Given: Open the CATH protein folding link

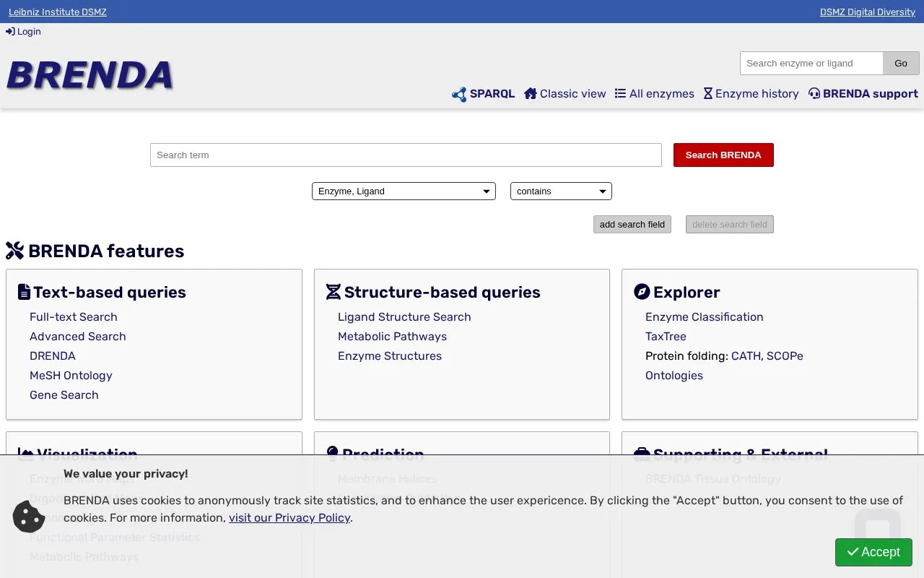Looking at the screenshot, I should pyautogui.click(x=746, y=355).
